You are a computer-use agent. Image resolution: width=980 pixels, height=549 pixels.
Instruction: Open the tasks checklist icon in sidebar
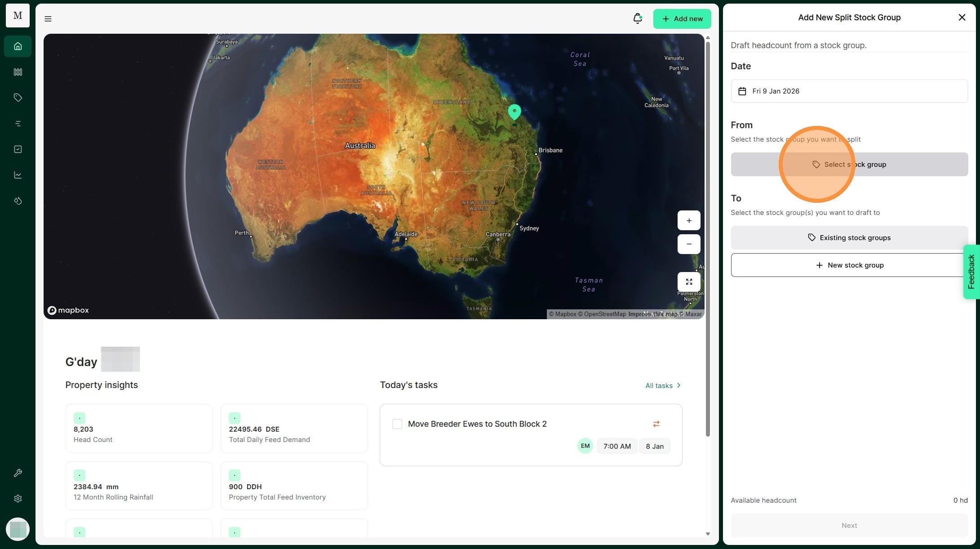[x=18, y=149]
